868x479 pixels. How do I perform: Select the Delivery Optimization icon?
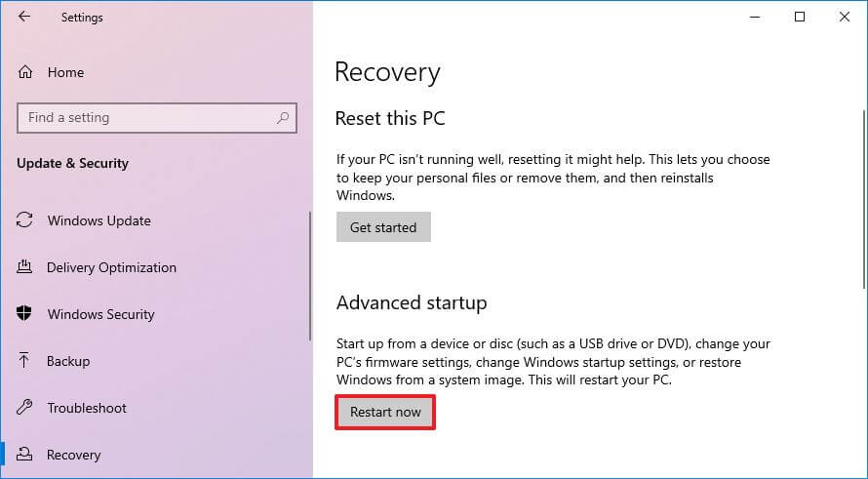tap(25, 267)
